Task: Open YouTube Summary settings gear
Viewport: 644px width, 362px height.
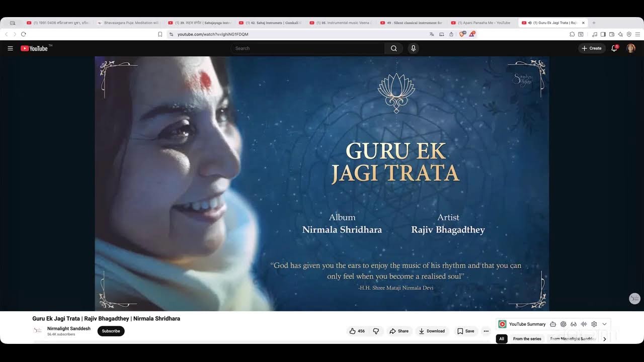Action: tap(594, 324)
